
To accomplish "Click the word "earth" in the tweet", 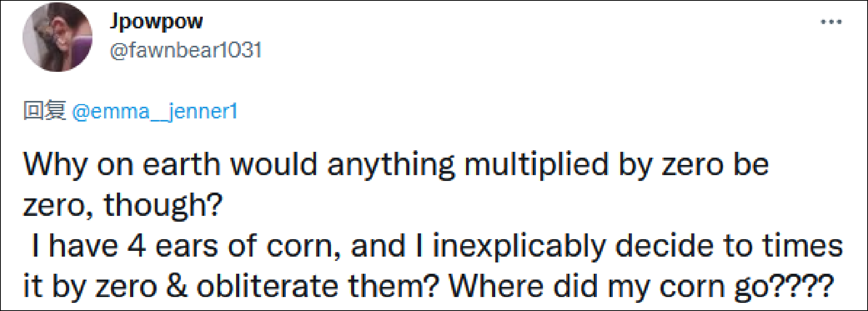I will click(182, 165).
